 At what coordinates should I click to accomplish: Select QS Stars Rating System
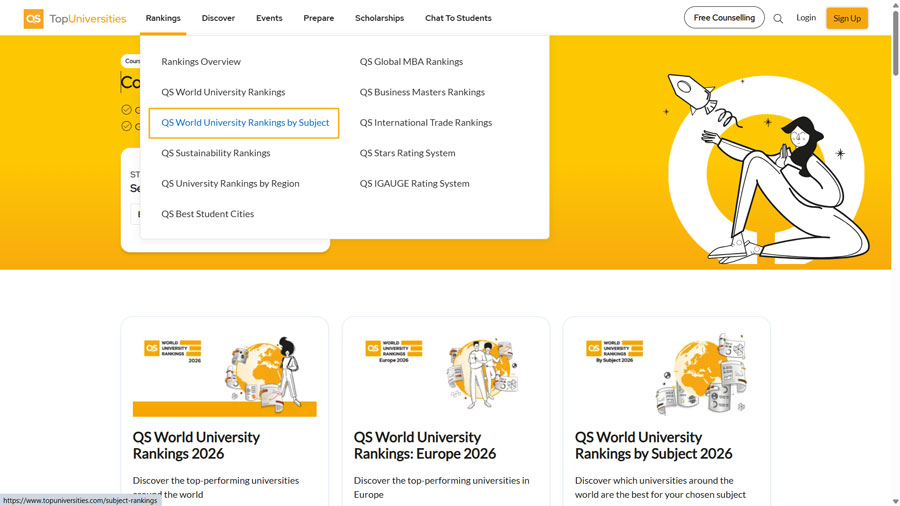408,153
